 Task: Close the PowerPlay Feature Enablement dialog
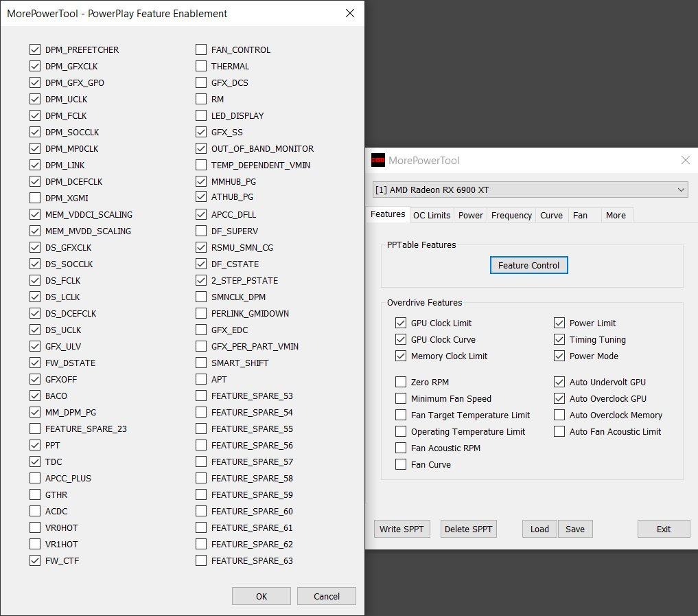coord(350,13)
